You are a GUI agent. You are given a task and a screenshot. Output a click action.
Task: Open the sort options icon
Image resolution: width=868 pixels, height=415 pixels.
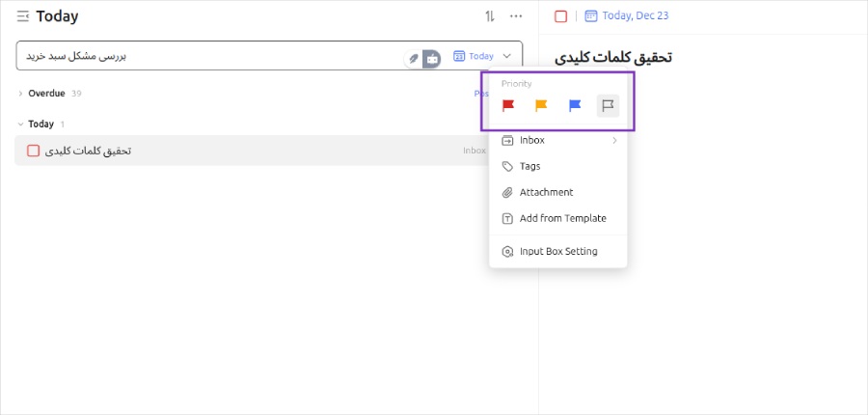pyautogui.click(x=489, y=16)
